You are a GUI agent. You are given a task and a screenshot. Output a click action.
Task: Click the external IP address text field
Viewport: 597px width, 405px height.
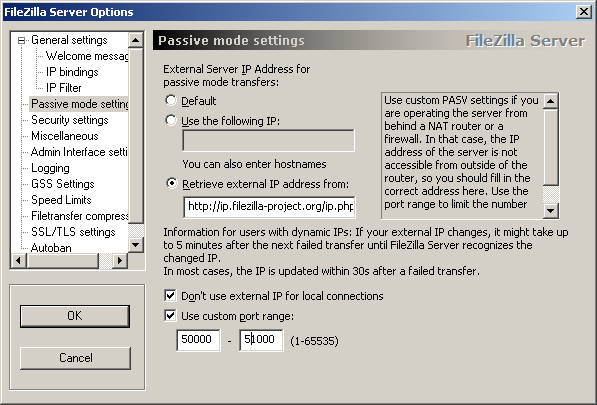268,140
